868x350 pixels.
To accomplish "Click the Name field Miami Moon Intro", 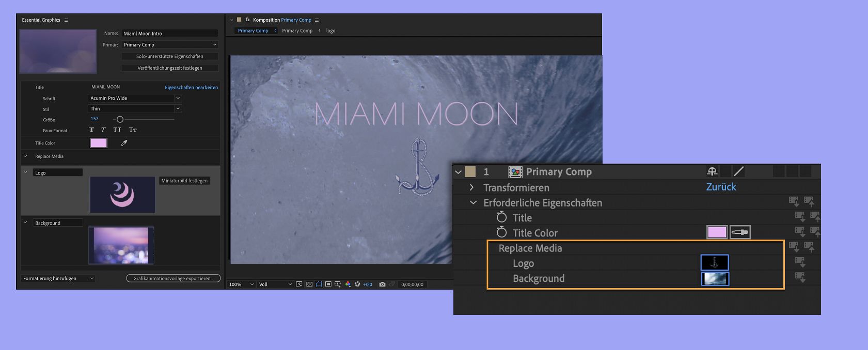I will [x=170, y=34].
